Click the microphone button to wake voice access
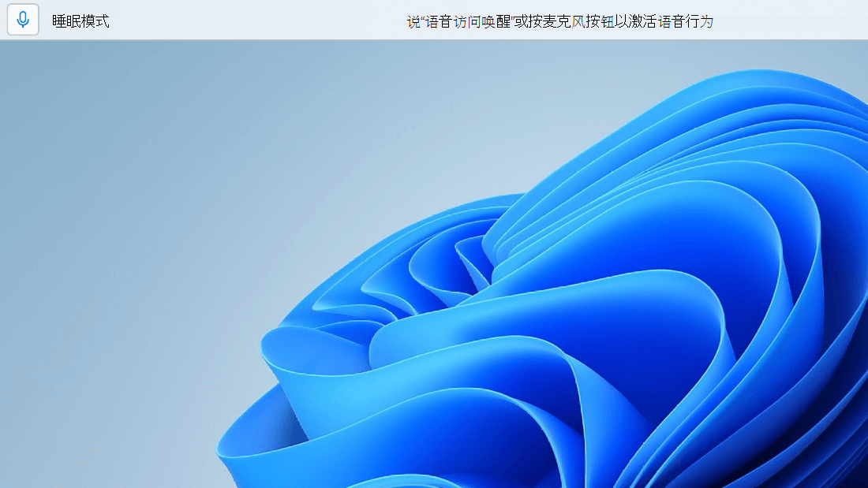Image resolution: width=868 pixels, height=488 pixels. pos(23,20)
